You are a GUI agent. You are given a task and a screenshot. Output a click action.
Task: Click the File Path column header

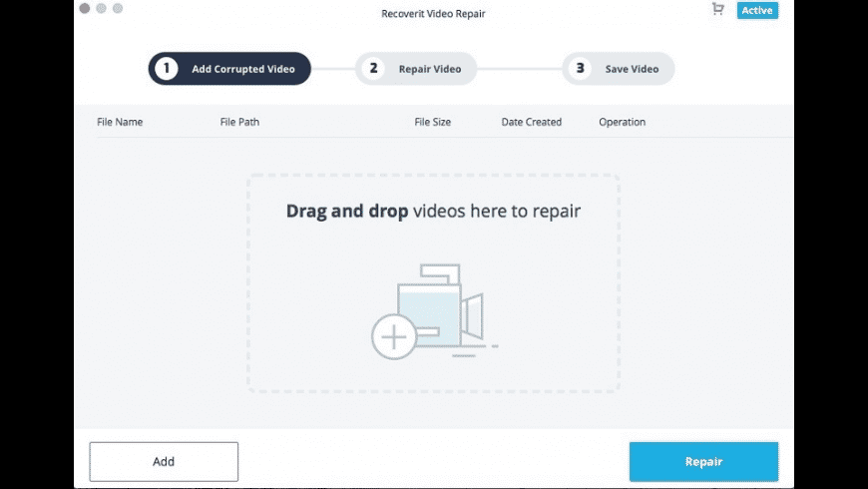(239, 122)
